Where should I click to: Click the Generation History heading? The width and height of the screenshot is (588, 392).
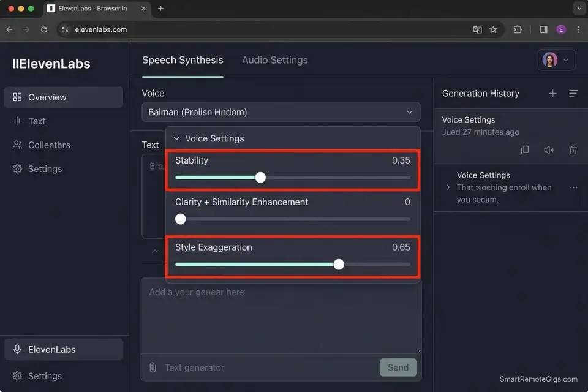click(480, 93)
